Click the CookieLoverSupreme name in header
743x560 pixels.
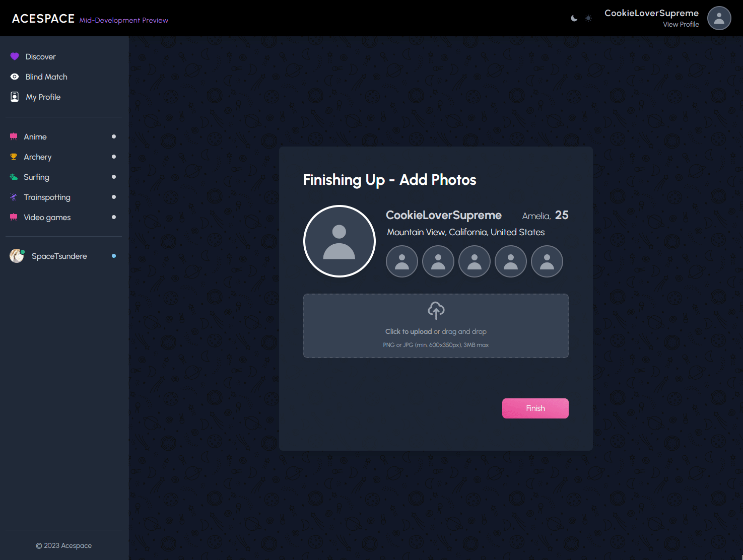651,13
